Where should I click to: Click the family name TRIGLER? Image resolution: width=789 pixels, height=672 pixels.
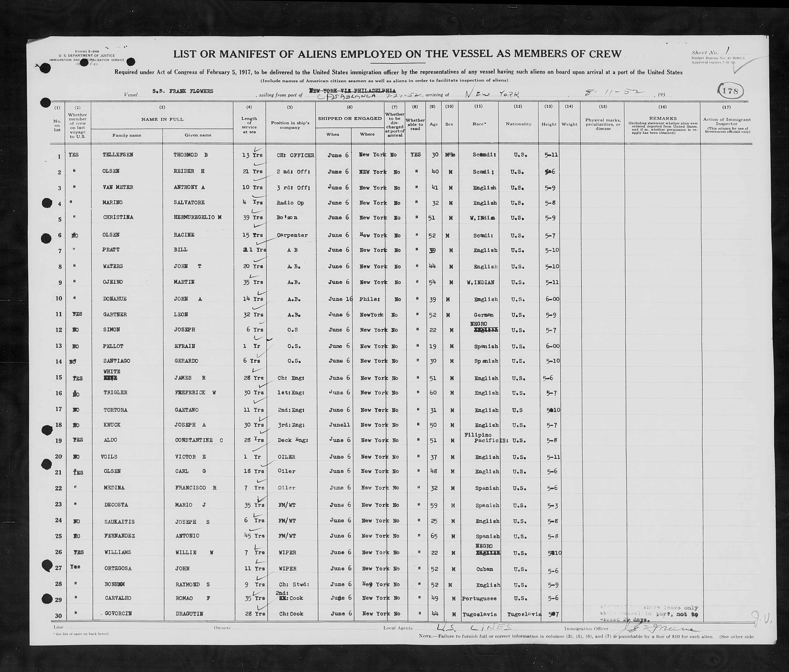point(115,392)
